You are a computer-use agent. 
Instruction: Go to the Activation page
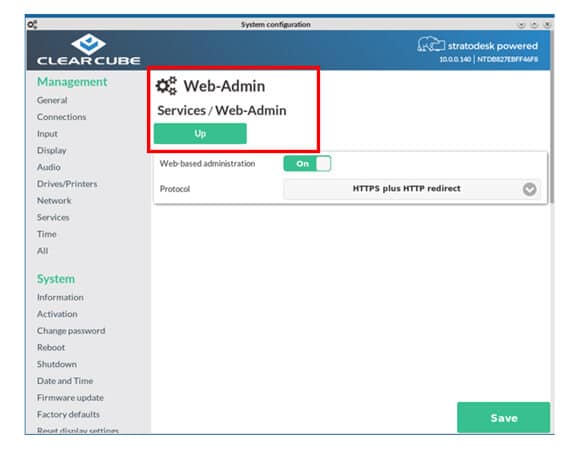click(x=57, y=314)
